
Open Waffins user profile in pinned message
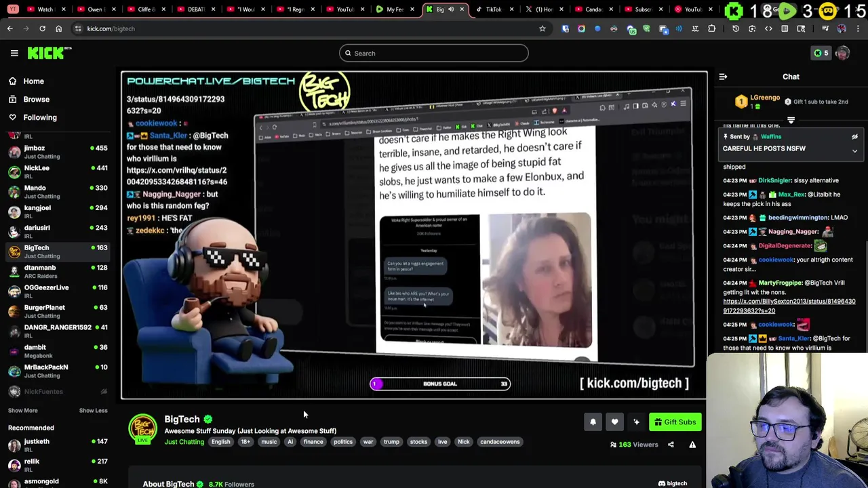point(771,137)
